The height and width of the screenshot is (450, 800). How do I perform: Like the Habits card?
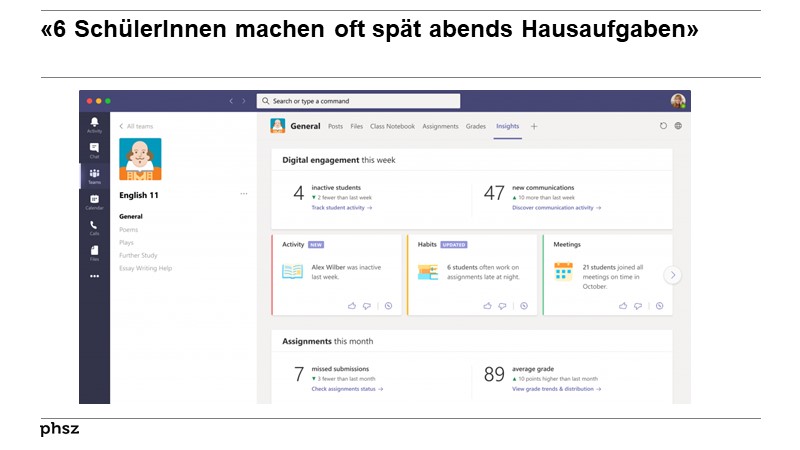tap(487, 306)
